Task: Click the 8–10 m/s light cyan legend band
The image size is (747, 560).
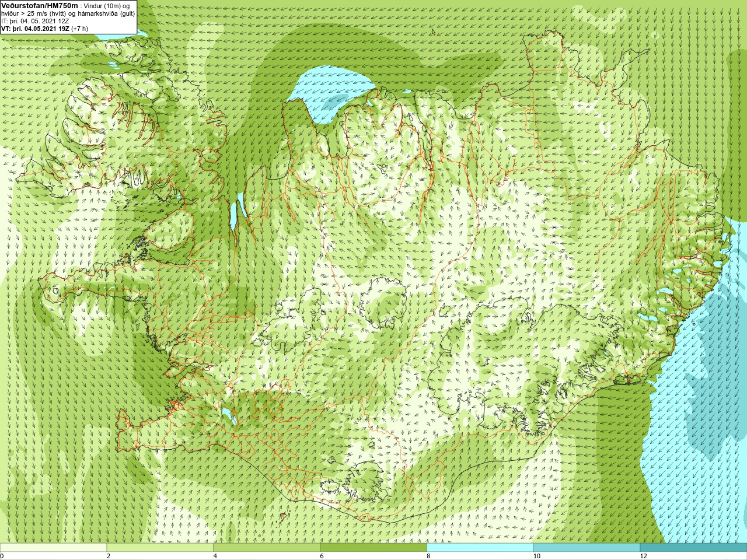Action: (480, 548)
